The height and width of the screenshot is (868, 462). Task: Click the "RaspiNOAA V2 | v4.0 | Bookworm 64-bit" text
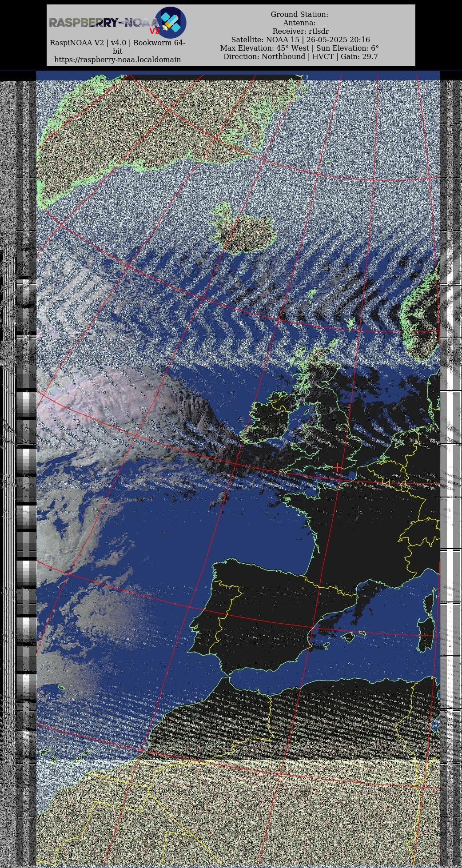coord(118,47)
